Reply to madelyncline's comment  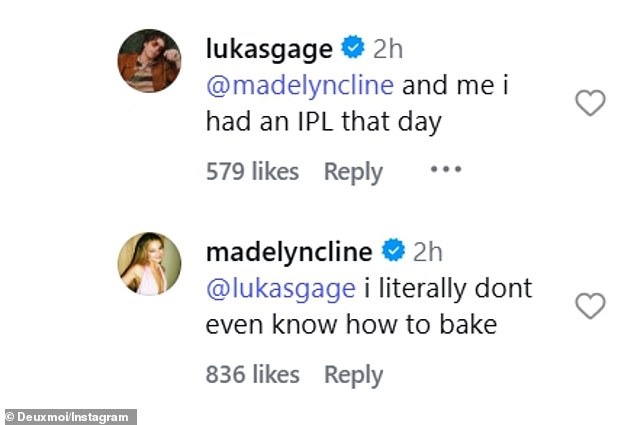click(353, 375)
